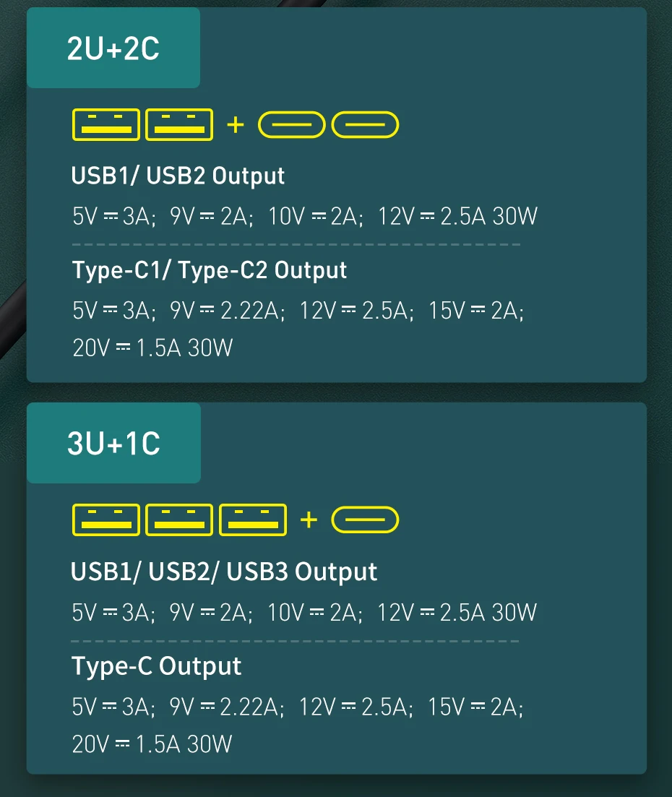Click second USB-A port icon in 2U+2C section

pyautogui.click(x=179, y=124)
